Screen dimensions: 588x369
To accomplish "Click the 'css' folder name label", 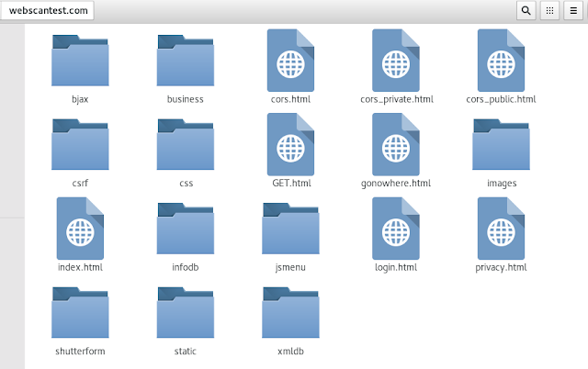I will pos(186,184).
